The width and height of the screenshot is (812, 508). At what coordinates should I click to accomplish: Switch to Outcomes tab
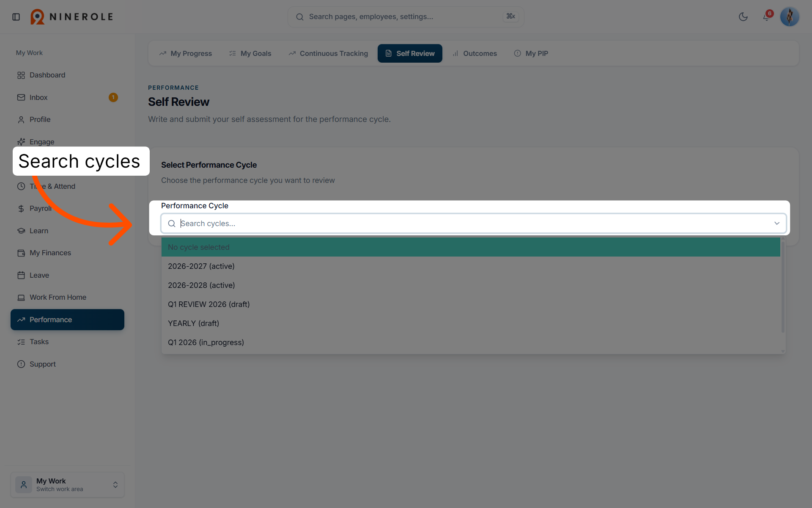[475, 53]
